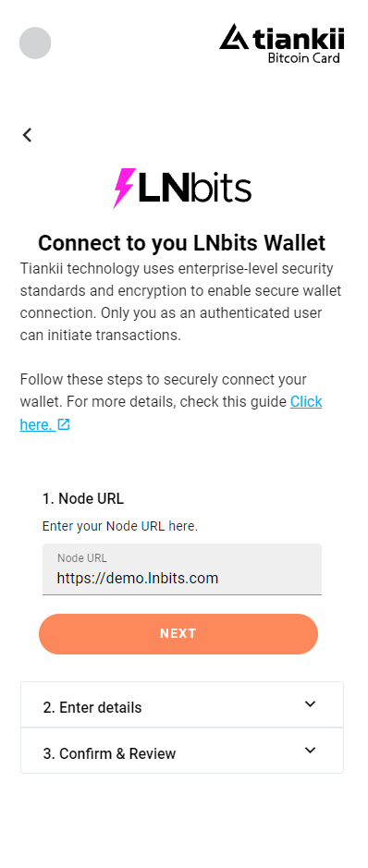This screenshot has height=868, width=368.
Task: Click the external-link icon after 'here.'
Action: coord(64,424)
